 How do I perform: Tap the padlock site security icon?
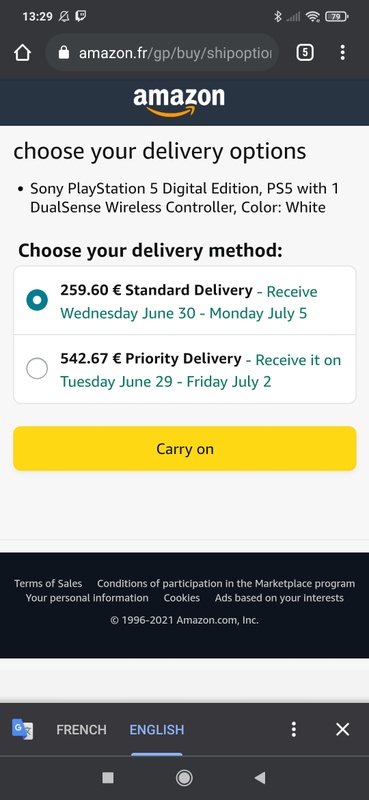[x=63, y=52]
